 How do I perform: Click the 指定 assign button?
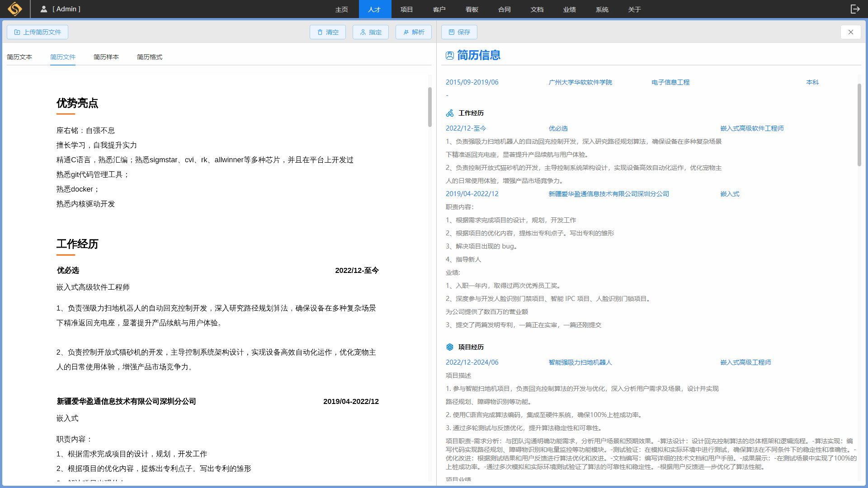[x=371, y=32]
